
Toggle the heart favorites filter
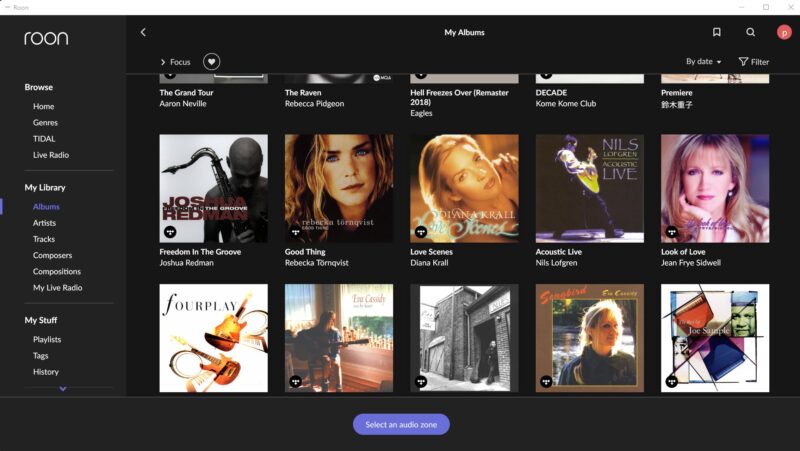212,62
